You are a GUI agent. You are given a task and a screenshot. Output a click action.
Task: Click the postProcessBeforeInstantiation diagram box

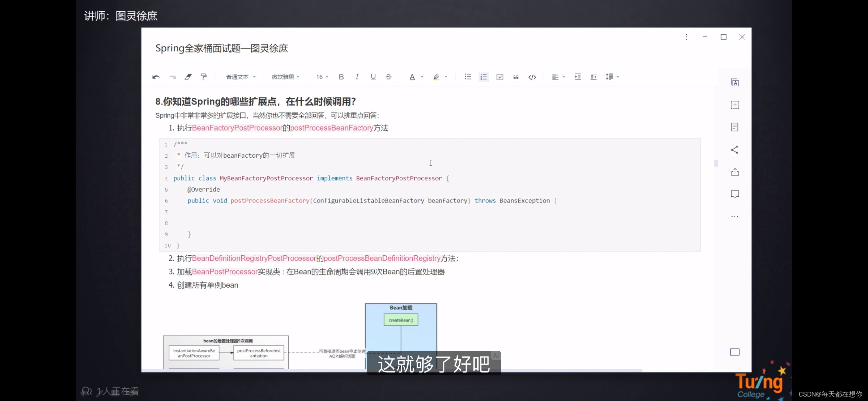pos(259,353)
